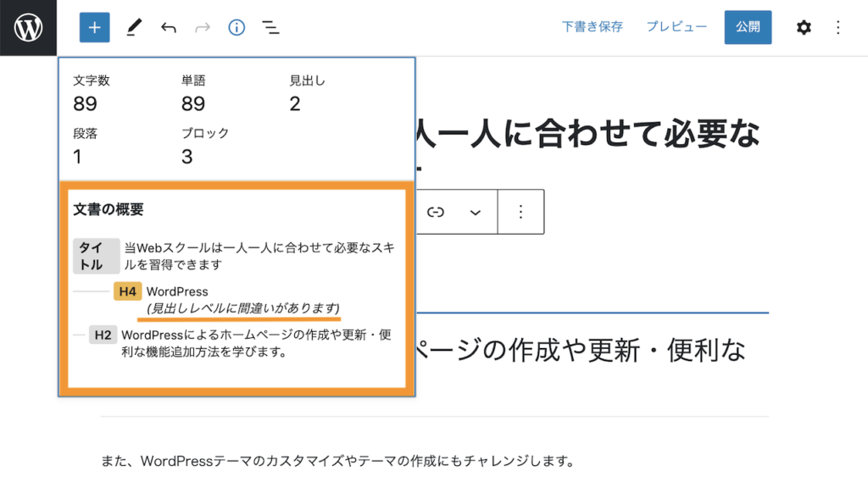868x493 pixels.
Task: Click the link icon in block toolbar
Action: tap(436, 212)
